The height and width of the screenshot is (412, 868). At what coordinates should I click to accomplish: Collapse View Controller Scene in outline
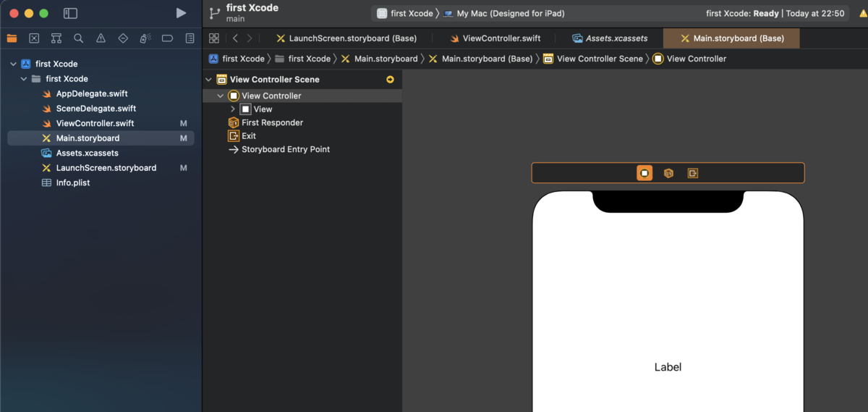click(209, 80)
